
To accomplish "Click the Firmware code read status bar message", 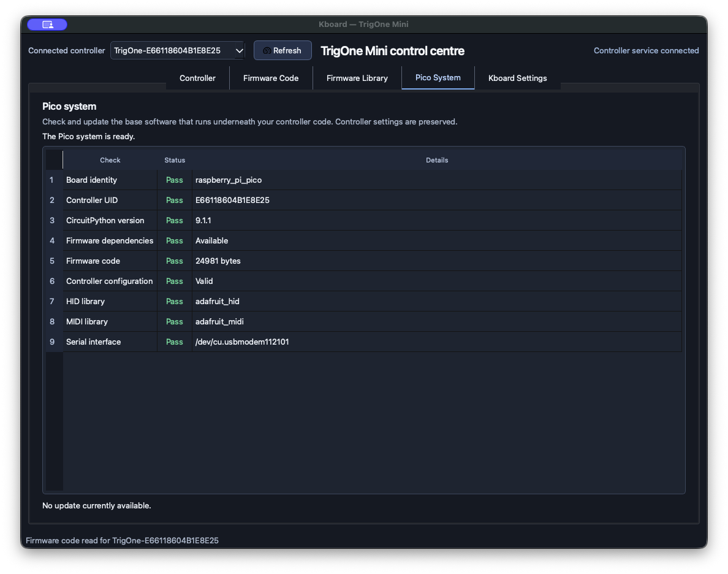I will pos(122,540).
